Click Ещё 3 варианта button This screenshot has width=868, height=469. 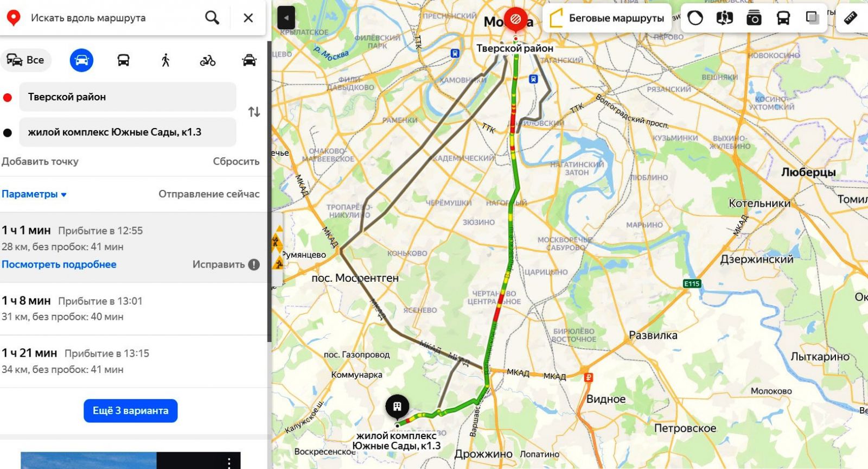130,411
